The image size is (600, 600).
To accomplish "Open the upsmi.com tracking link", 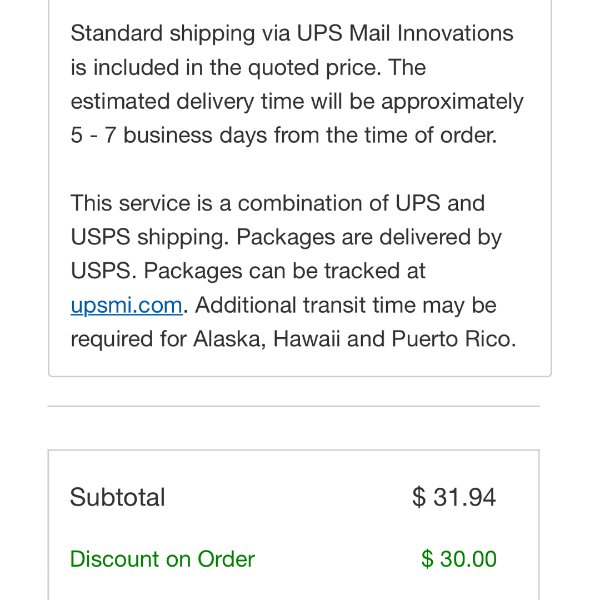I will 127,305.
